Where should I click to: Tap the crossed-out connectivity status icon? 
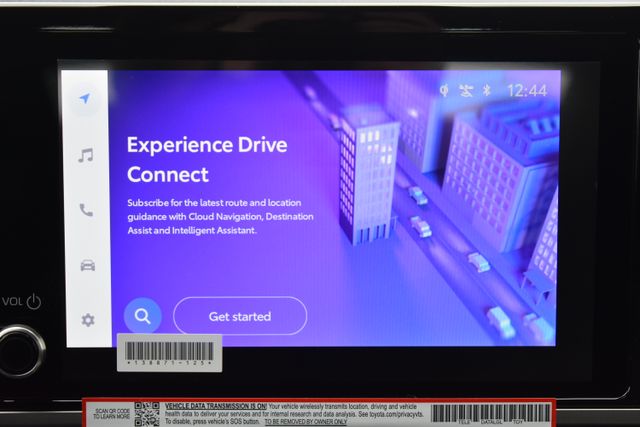(x=466, y=90)
